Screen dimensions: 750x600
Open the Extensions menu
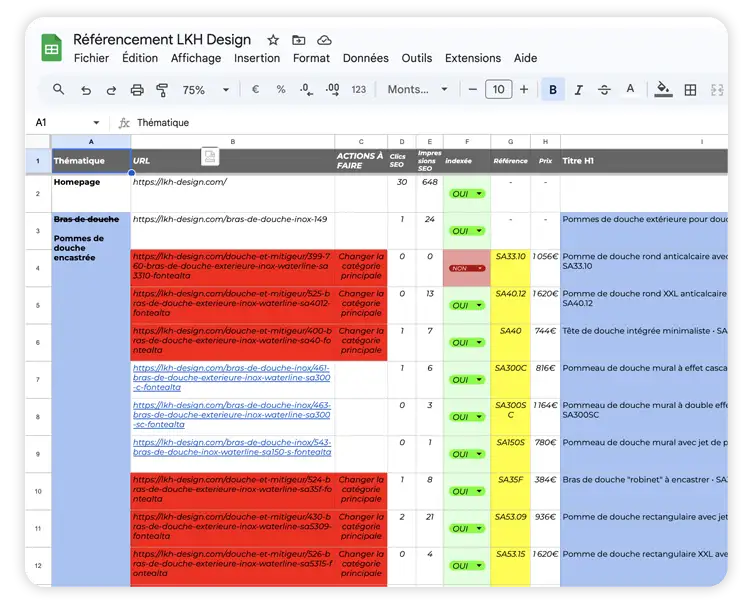coord(473,58)
